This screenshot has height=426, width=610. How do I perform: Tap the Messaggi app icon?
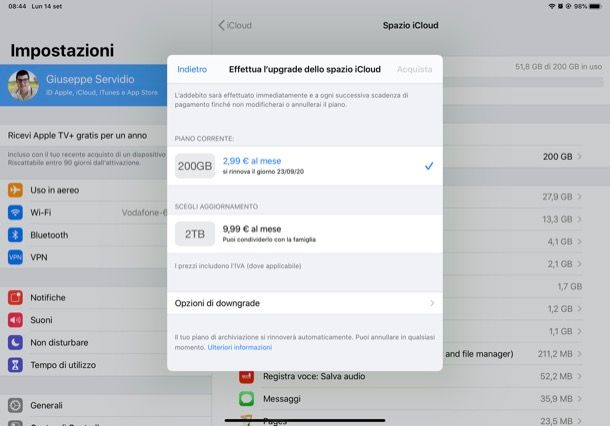pos(246,399)
